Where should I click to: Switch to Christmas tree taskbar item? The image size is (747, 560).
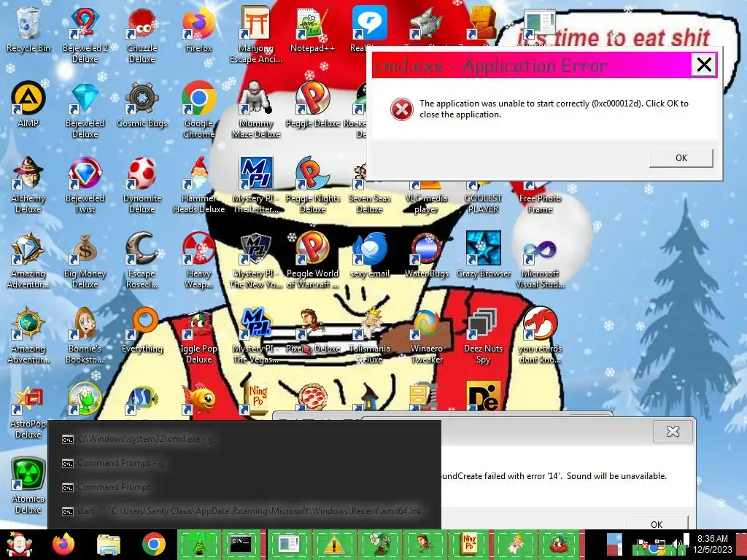tap(198, 544)
